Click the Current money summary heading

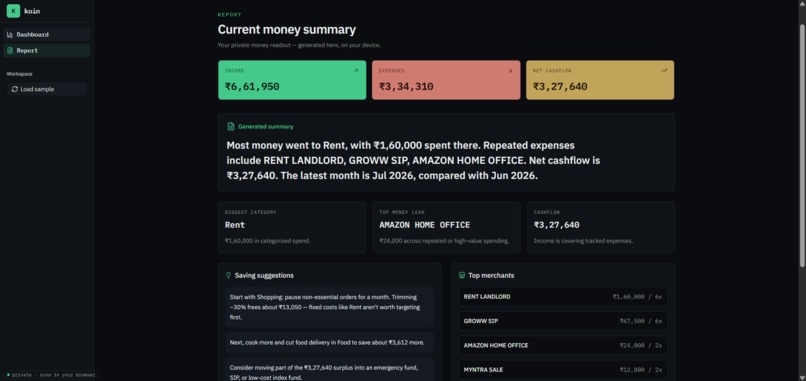point(286,30)
